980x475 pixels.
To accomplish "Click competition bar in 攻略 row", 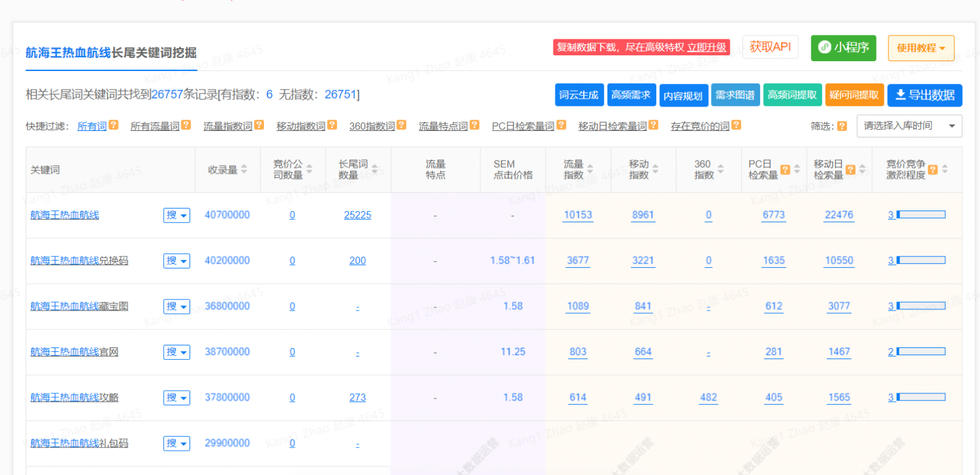I will pos(921,397).
